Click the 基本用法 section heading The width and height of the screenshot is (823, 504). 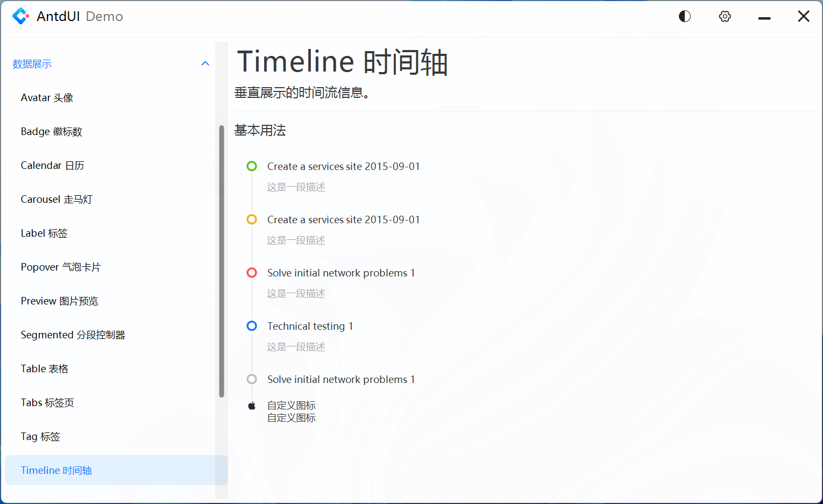point(260,130)
